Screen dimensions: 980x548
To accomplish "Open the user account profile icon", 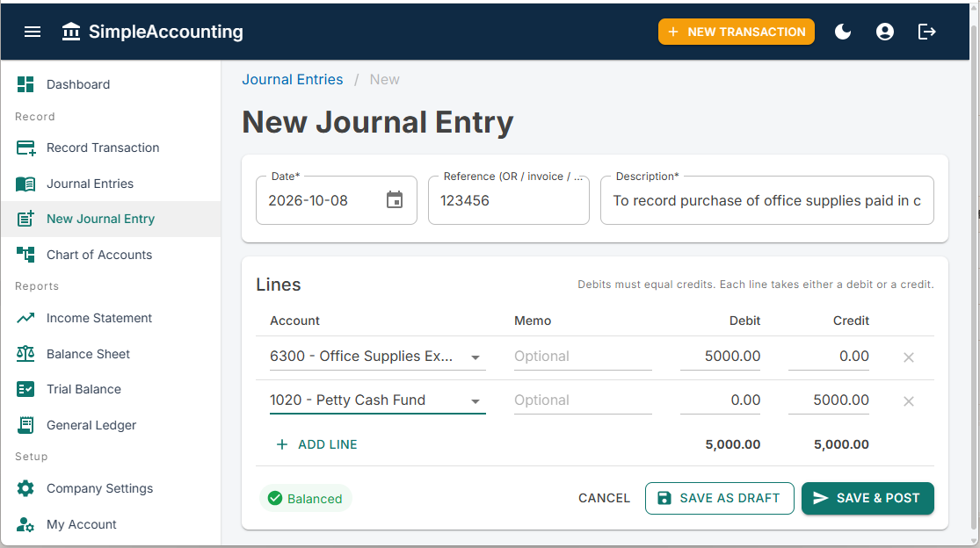I will (885, 32).
